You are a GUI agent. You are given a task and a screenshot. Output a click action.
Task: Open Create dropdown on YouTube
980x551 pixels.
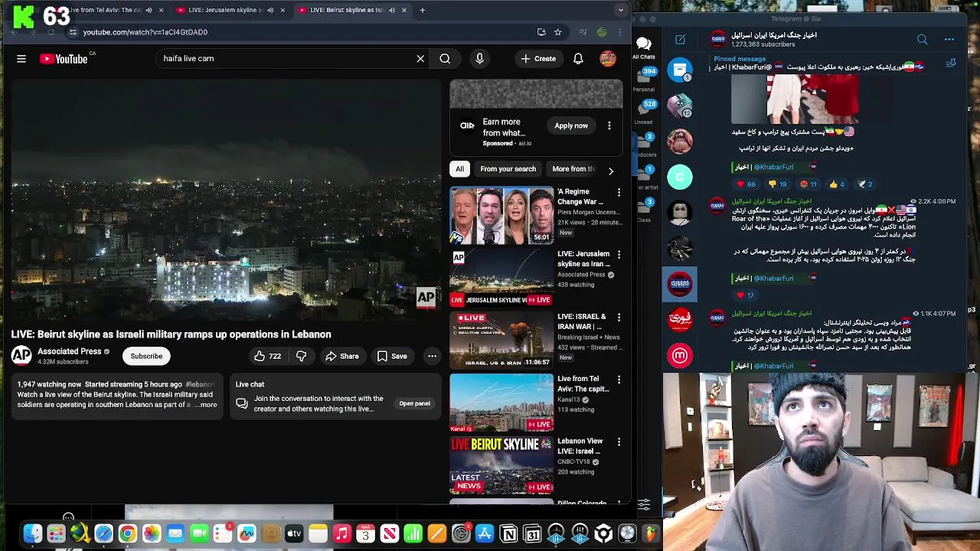(x=539, y=58)
